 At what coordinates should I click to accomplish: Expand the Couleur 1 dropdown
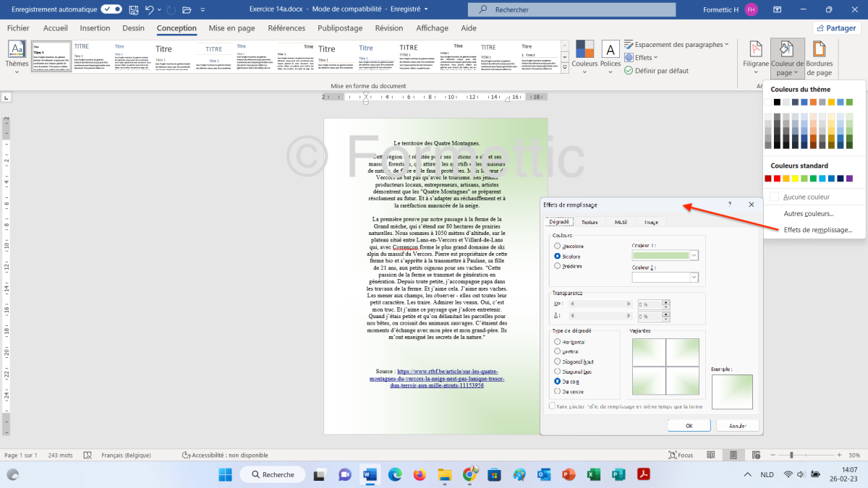pos(694,255)
